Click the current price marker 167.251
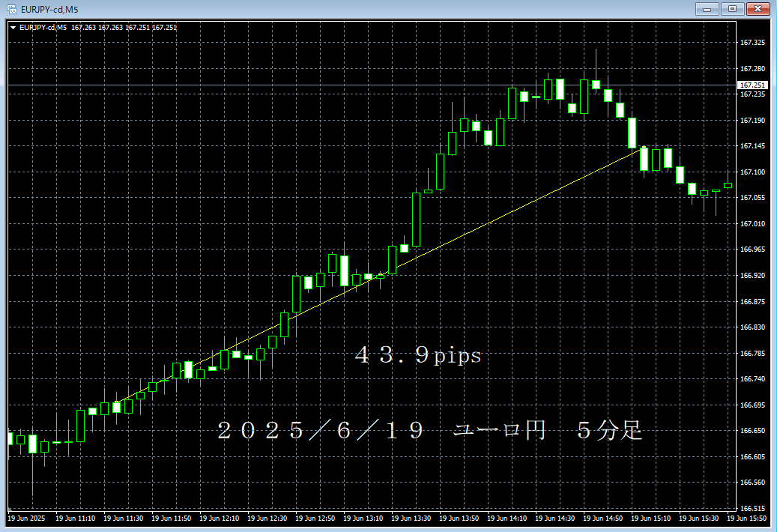 tap(752, 85)
